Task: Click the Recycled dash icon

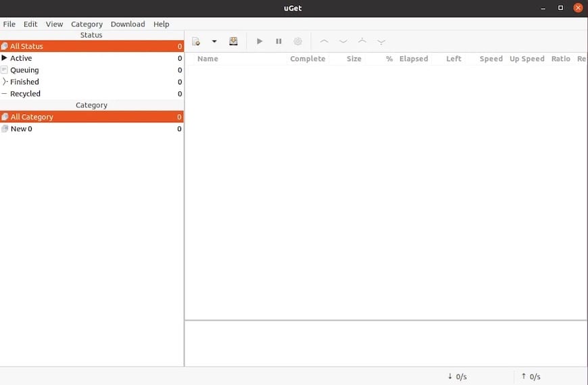Action: click(x=5, y=93)
